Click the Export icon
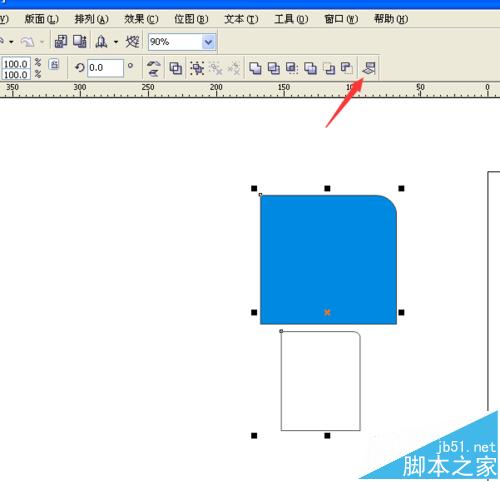This screenshot has height=481, width=500. point(80,42)
